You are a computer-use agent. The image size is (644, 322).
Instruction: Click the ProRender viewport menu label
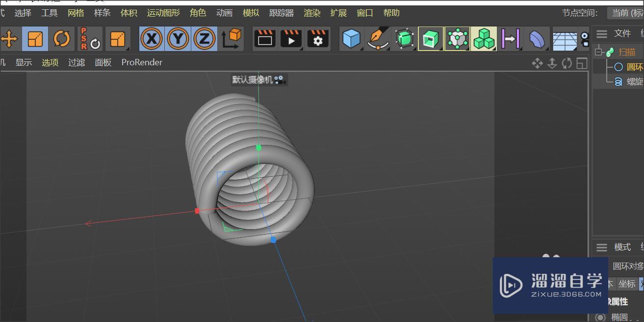(141, 62)
